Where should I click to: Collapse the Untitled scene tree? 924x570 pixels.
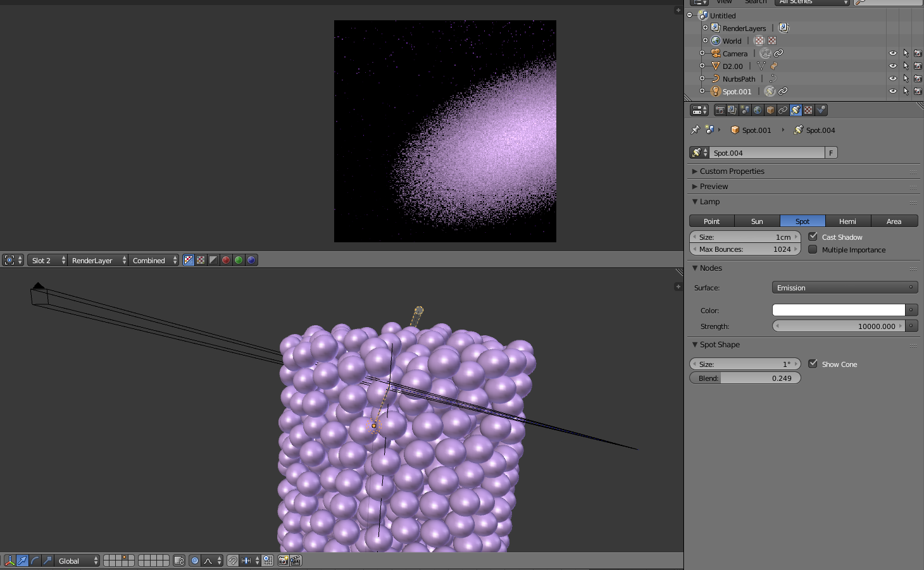(x=690, y=15)
